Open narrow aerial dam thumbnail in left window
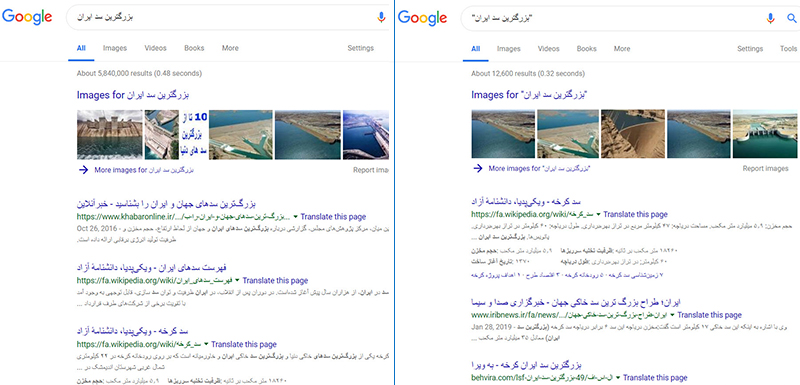The width and height of the screenshot is (800, 385). click(162, 135)
